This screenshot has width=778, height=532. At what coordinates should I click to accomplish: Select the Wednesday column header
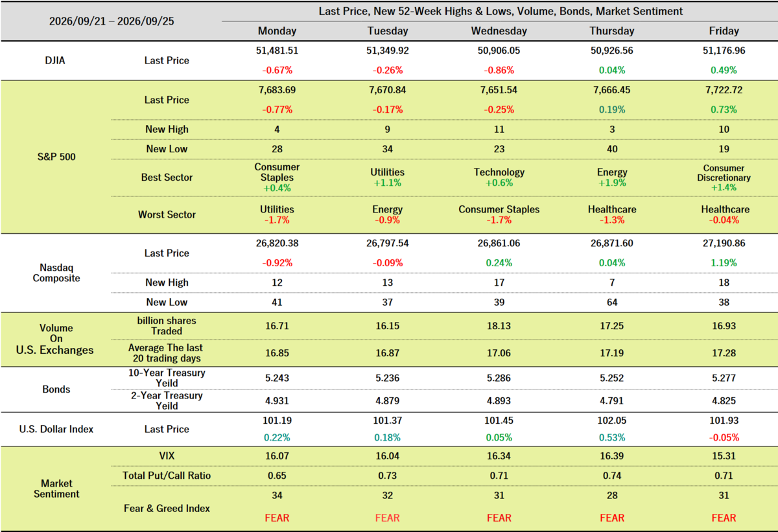[499, 31]
